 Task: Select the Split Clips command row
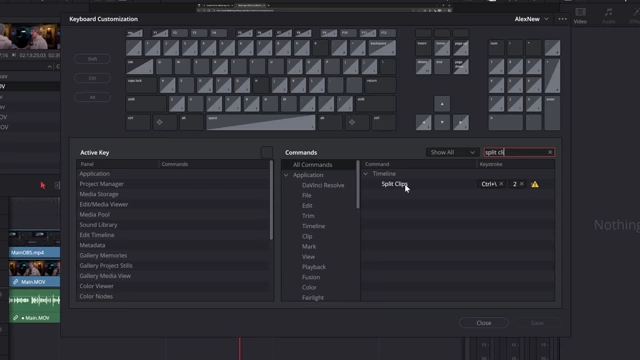coord(458,184)
